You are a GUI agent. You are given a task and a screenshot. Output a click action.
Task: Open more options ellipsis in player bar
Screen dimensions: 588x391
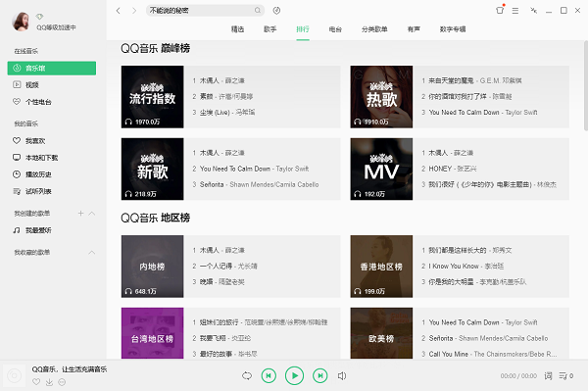pos(63,382)
